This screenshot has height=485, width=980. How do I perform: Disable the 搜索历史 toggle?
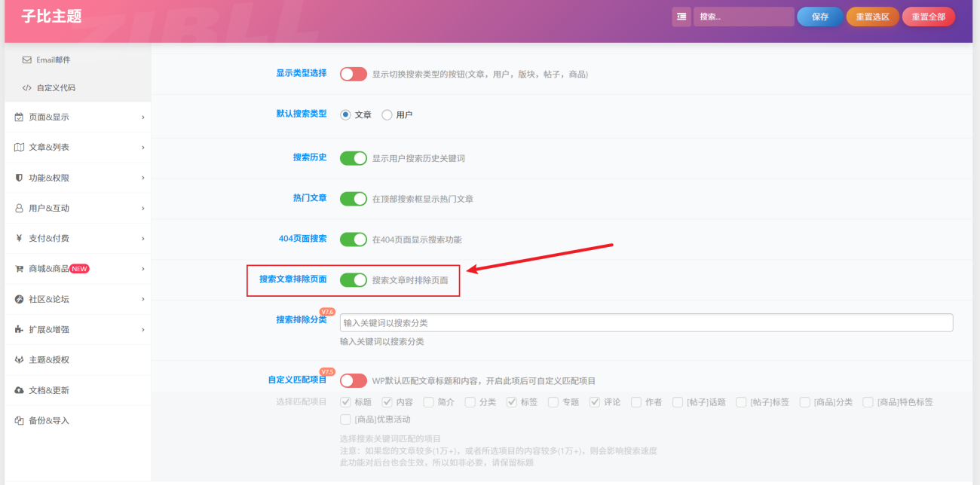coord(354,157)
